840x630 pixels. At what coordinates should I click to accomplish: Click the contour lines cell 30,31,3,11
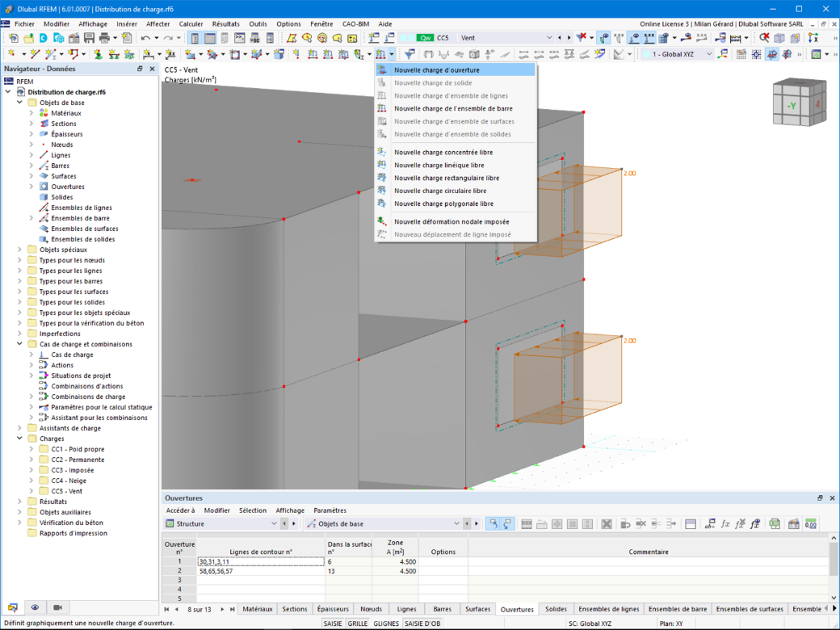pyautogui.click(x=261, y=562)
